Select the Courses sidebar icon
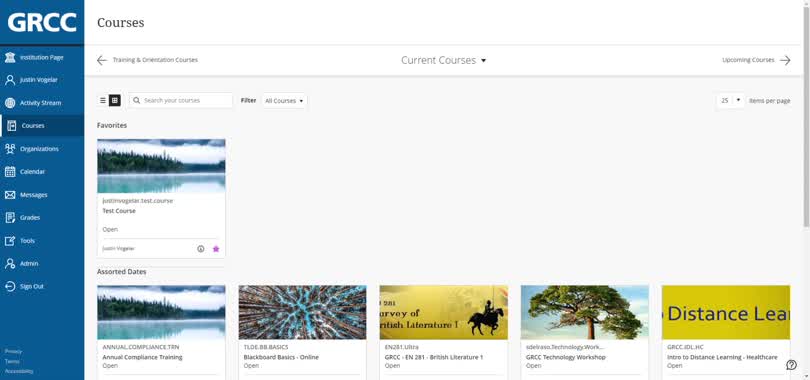Image resolution: width=810 pixels, height=380 pixels. click(x=11, y=125)
